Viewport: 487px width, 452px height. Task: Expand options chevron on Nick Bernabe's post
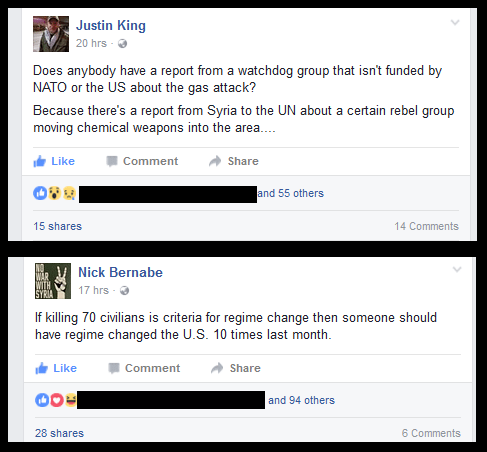tap(457, 270)
